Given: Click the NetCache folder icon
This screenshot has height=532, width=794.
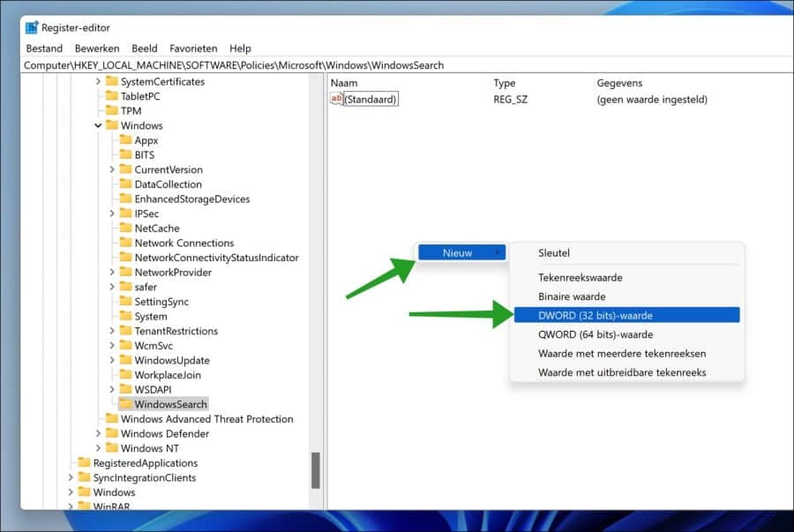Looking at the screenshot, I should point(125,228).
